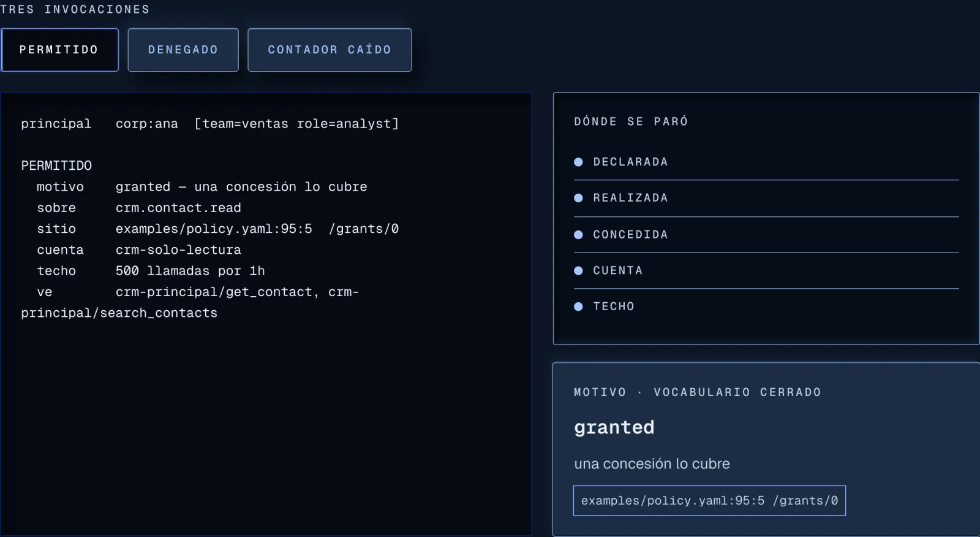Click the 'TRES INVOCACIONES' heading
The width and height of the screenshot is (980, 537).
pyautogui.click(x=75, y=9)
